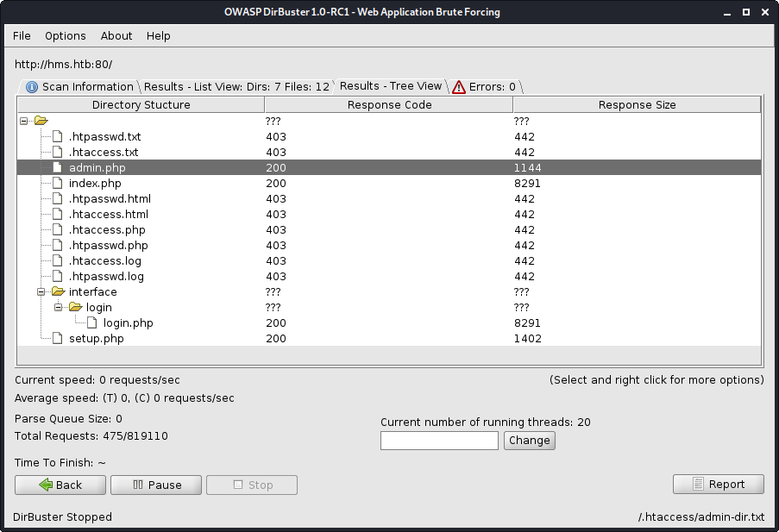Click the file icon beside admin.php
The width and height of the screenshot is (779, 532).
click(58, 167)
